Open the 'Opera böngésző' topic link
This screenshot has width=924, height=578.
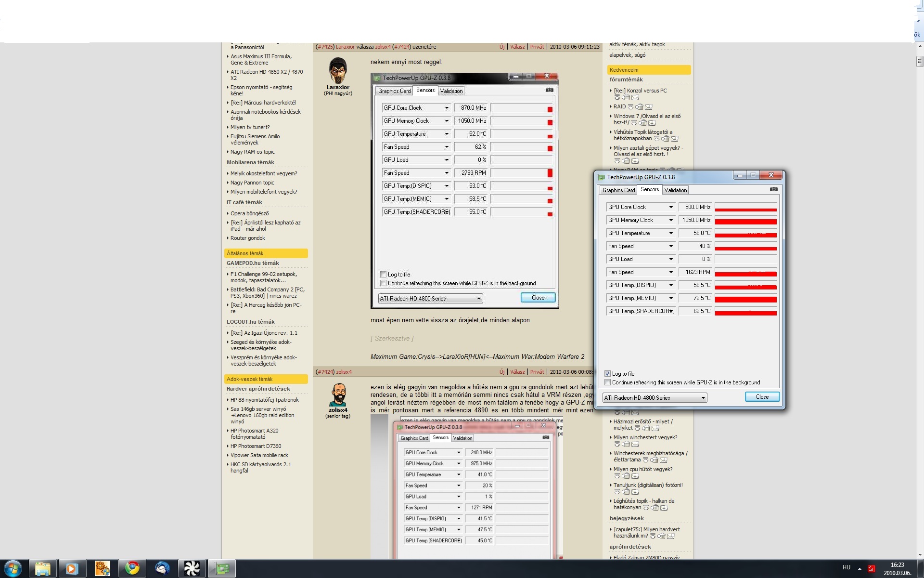click(x=249, y=213)
